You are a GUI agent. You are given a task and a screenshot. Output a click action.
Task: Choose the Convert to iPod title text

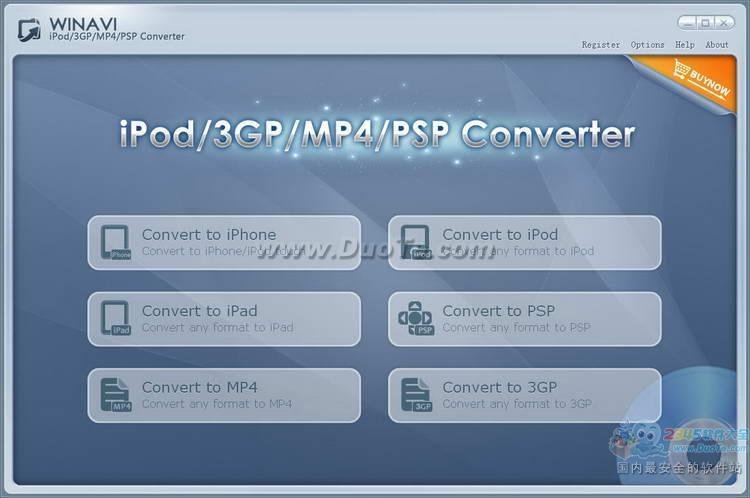tap(500, 234)
